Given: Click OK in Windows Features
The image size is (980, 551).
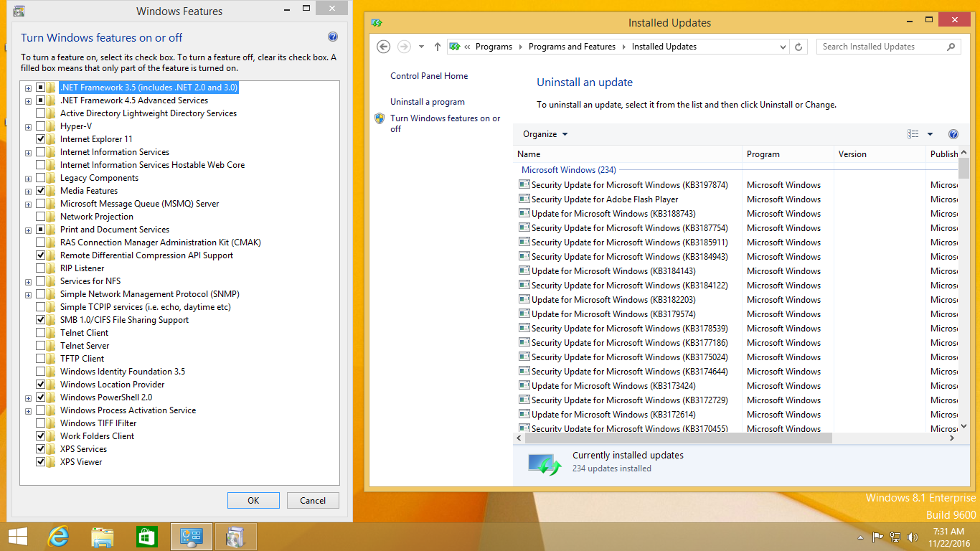Looking at the screenshot, I should pyautogui.click(x=253, y=501).
